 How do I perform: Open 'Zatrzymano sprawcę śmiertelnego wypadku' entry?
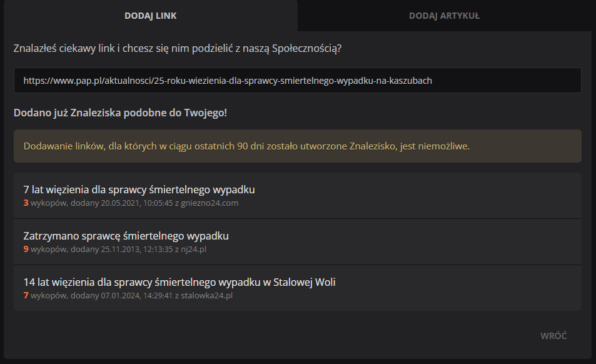click(x=126, y=236)
